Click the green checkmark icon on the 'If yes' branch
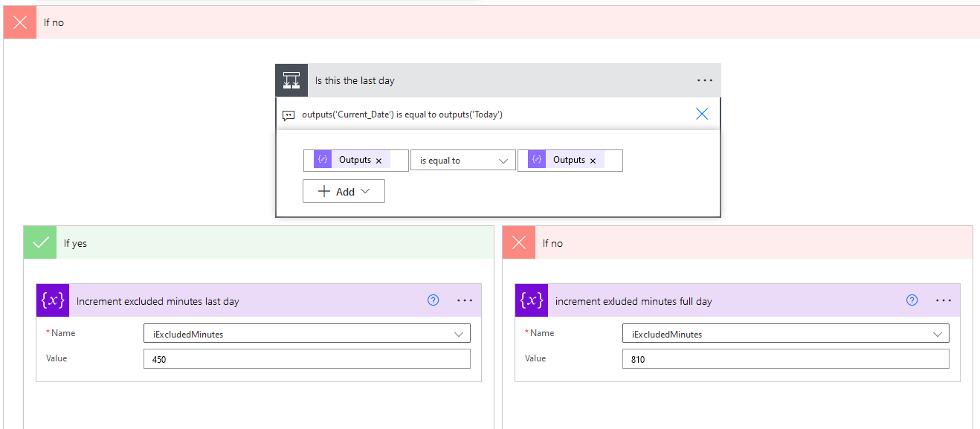 [x=39, y=242]
